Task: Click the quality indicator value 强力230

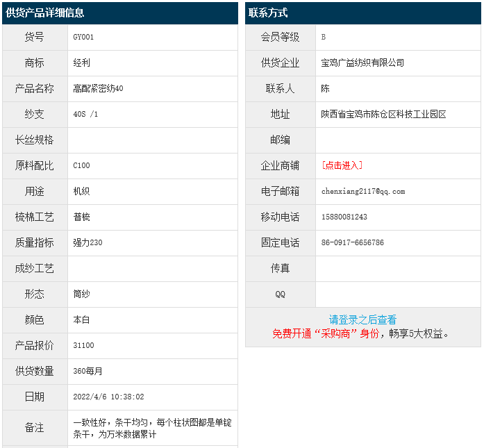Action: point(87,242)
